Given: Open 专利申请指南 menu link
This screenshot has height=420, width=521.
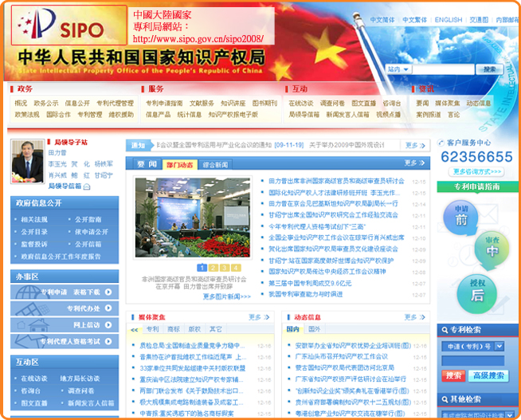Looking at the screenshot, I should (164, 104).
